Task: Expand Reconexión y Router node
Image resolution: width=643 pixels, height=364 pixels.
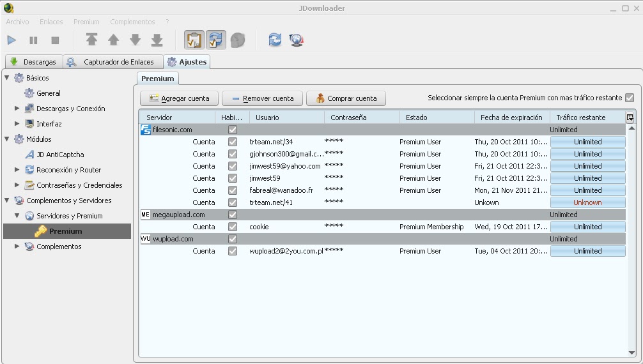Action: (17, 170)
